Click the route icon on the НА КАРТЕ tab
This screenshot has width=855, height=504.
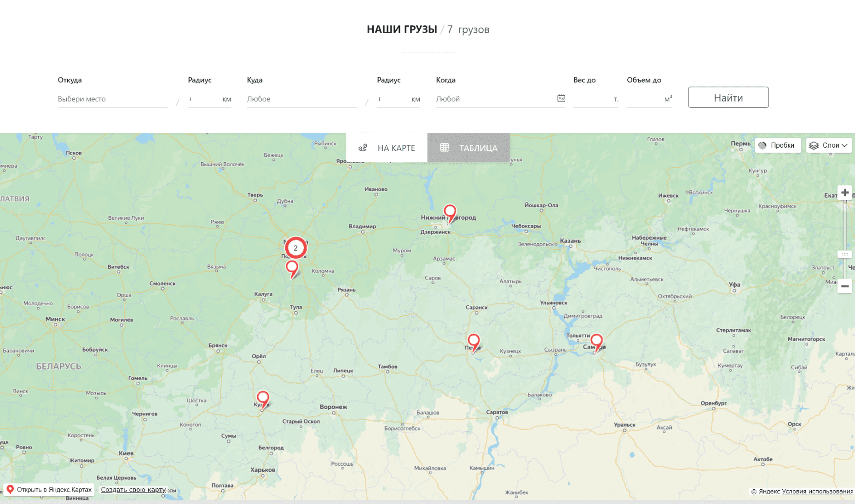(363, 148)
